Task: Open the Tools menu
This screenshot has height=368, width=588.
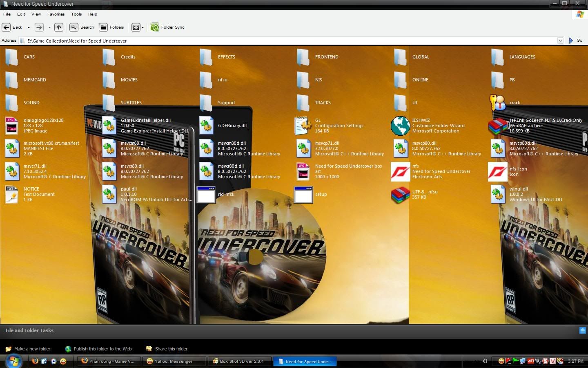Action: tap(76, 14)
